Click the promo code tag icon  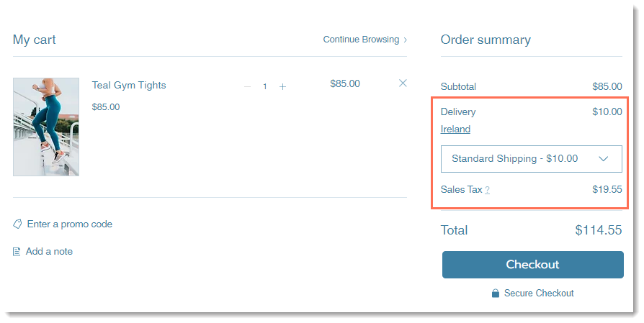17,224
